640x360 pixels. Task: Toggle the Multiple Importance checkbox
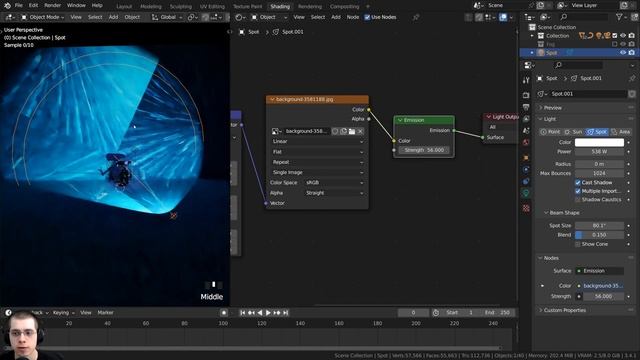(x=578, y=191)
